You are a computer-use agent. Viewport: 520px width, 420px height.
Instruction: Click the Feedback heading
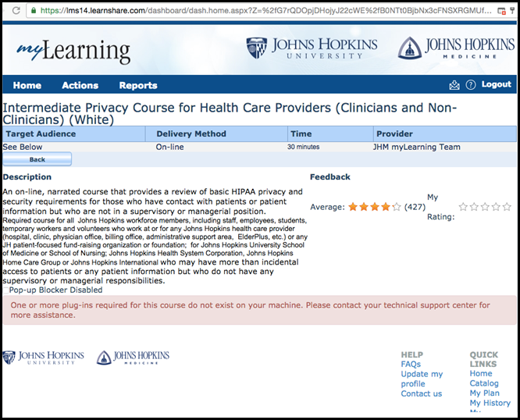[x=330, y=177]
